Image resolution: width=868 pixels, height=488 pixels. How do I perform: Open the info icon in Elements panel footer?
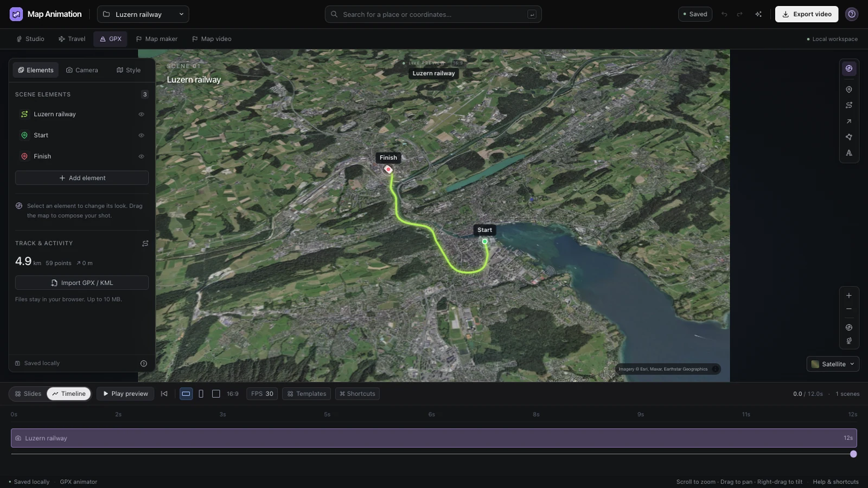(144, 363)
